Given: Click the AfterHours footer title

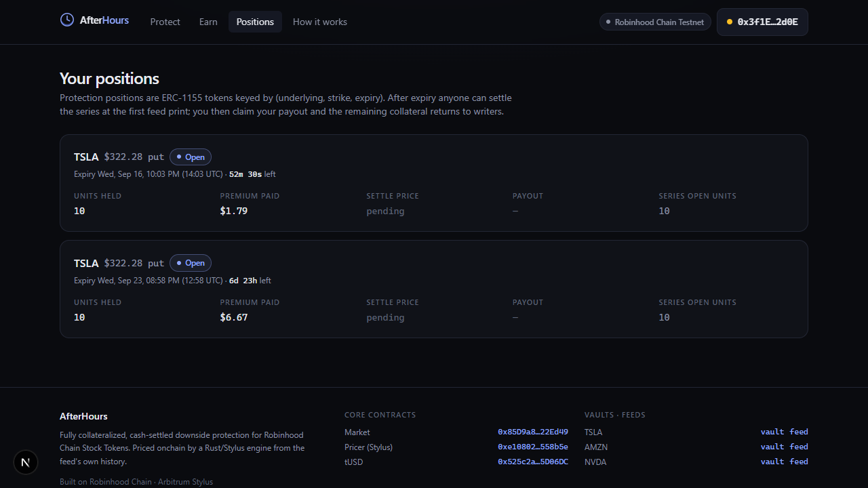Looking at the screenshot, I should [83, 416].
